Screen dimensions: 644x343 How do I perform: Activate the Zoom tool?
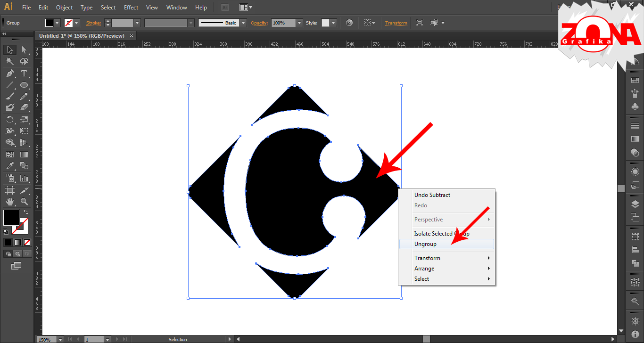24,202
